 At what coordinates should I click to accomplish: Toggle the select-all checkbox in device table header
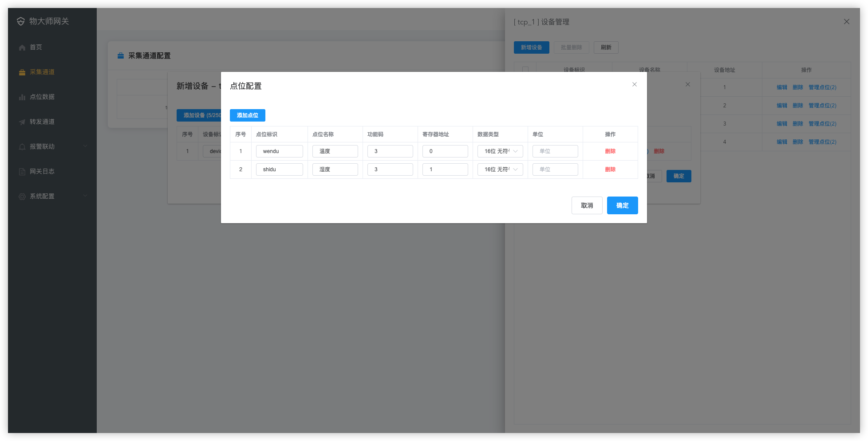(525, 70)
